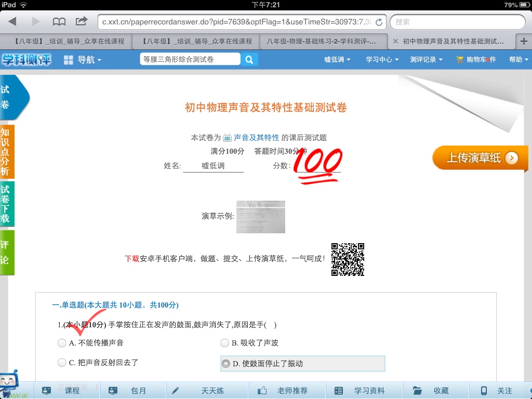Viewport: 532px width, 399px height.
Task: Click the site search box 等腰三角形综合测试卷
Action: [190, 60]
